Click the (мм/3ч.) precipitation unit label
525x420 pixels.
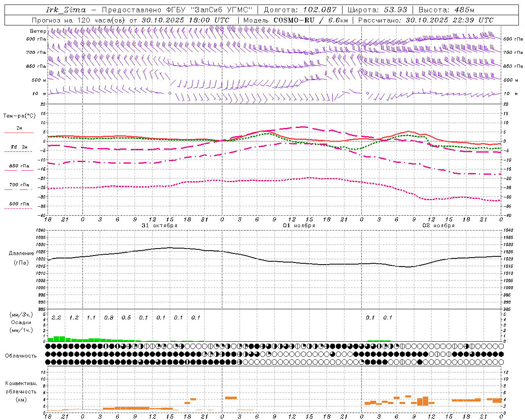coord(21,315)
